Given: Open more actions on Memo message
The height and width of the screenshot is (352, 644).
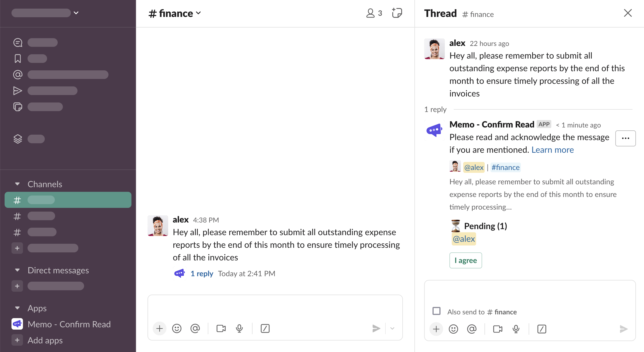Looking at the screenshot, I should 625,138.
